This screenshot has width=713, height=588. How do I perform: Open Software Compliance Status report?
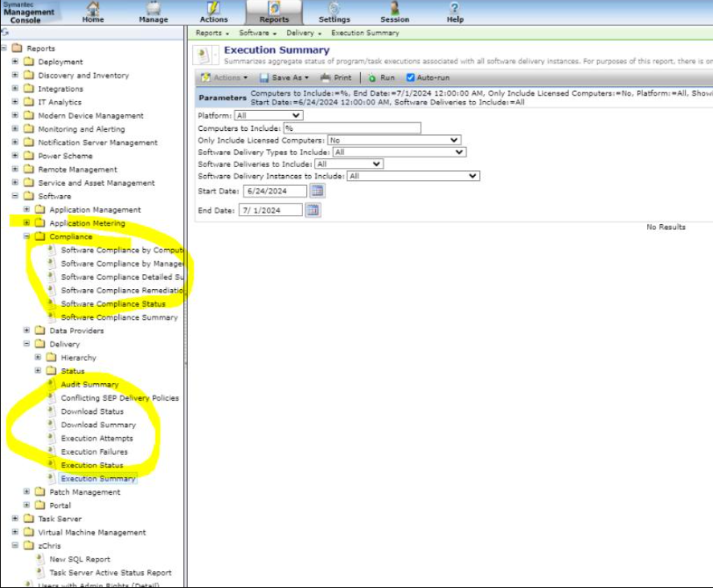click(x=113, y=304)
